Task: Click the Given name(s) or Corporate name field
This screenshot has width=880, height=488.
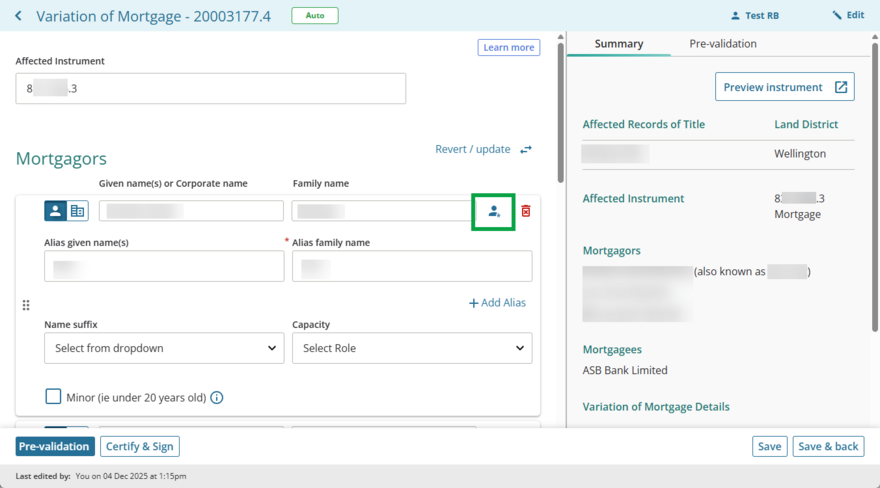Action: 191,211
